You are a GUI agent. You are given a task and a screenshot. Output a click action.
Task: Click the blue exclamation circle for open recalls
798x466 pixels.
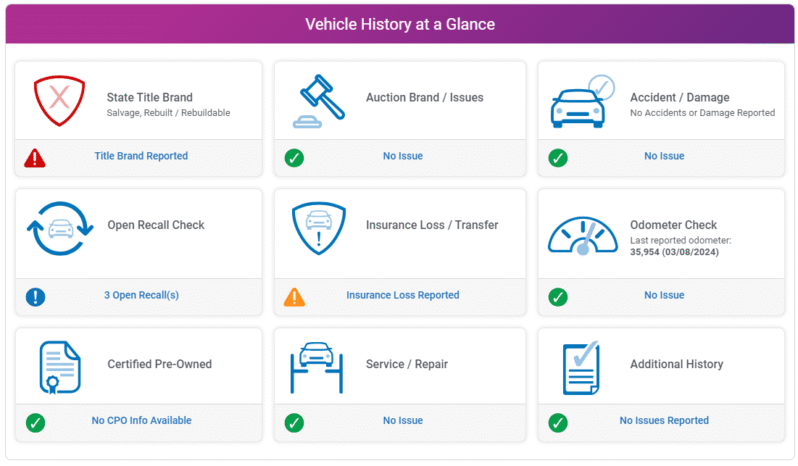coord(35,296)
